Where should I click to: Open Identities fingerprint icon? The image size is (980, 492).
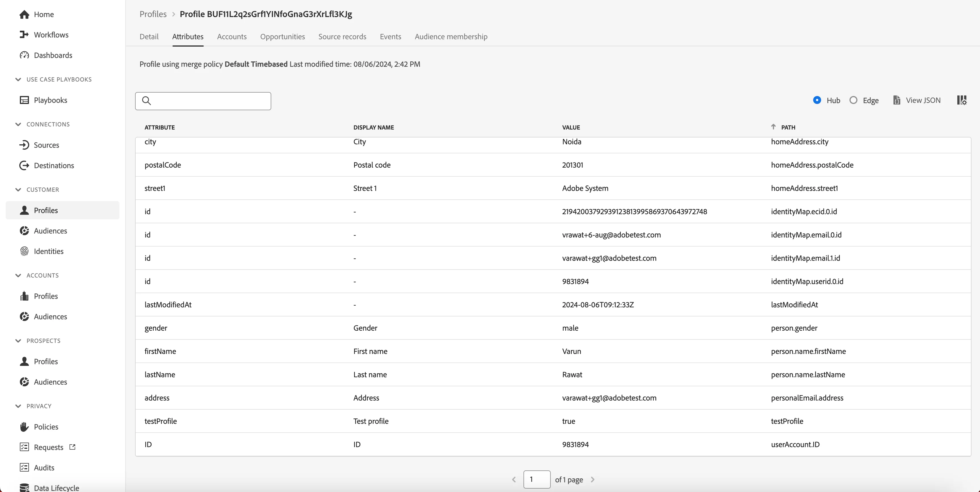point(24,251)
